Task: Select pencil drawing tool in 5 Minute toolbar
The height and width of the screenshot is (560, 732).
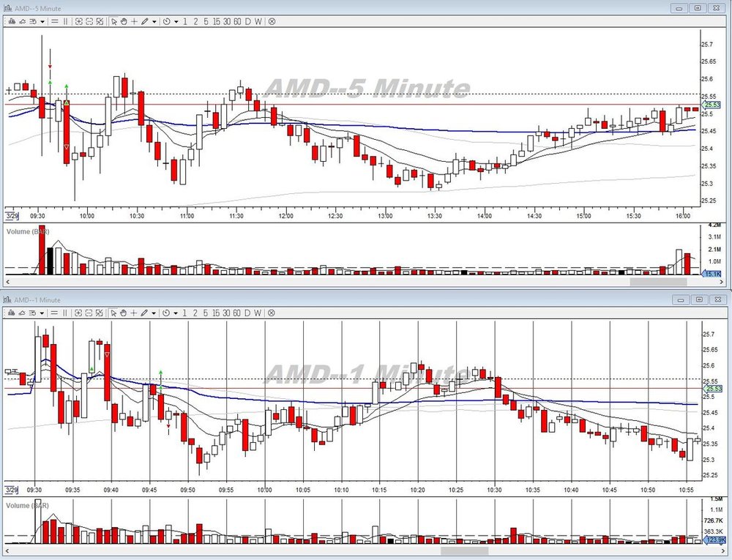Action: pos(145,21)
